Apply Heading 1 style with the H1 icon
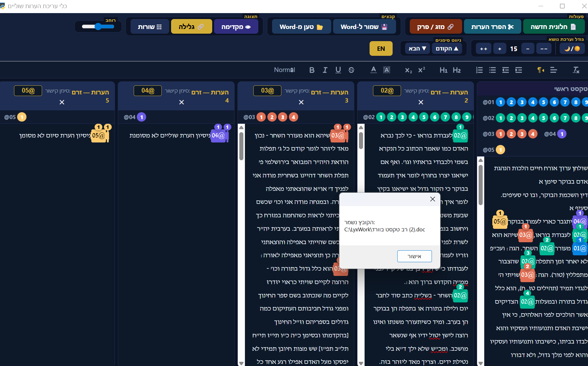 tap(443, 70)
